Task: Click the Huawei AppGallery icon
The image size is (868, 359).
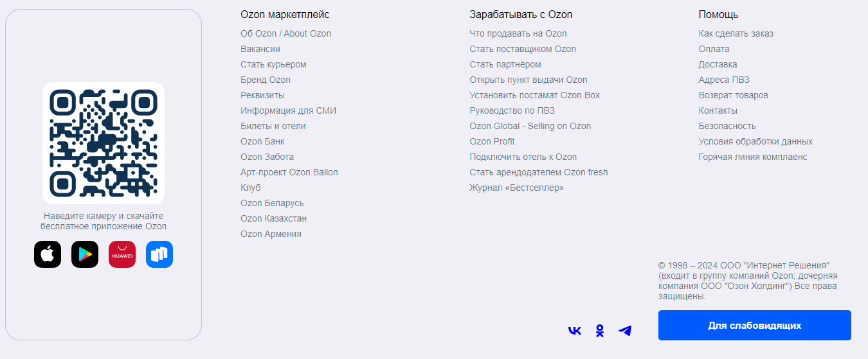Action: 122,254
